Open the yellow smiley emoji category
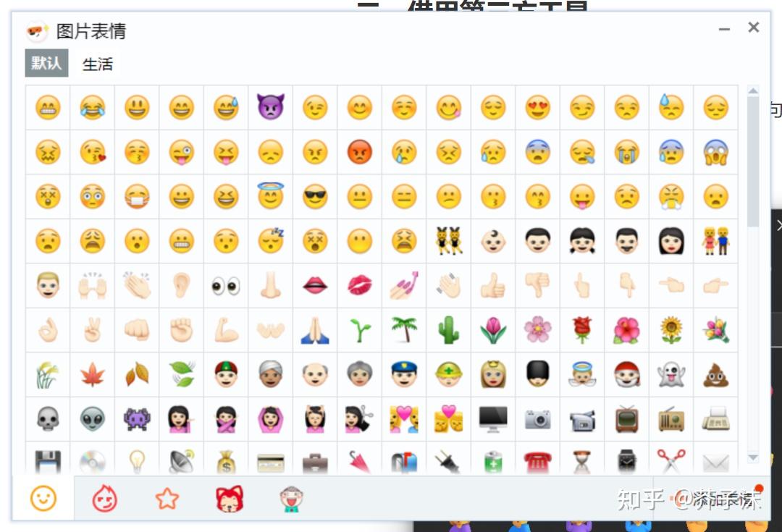The width and height of the screenshot is (782, 532). (x=42, y=499)
